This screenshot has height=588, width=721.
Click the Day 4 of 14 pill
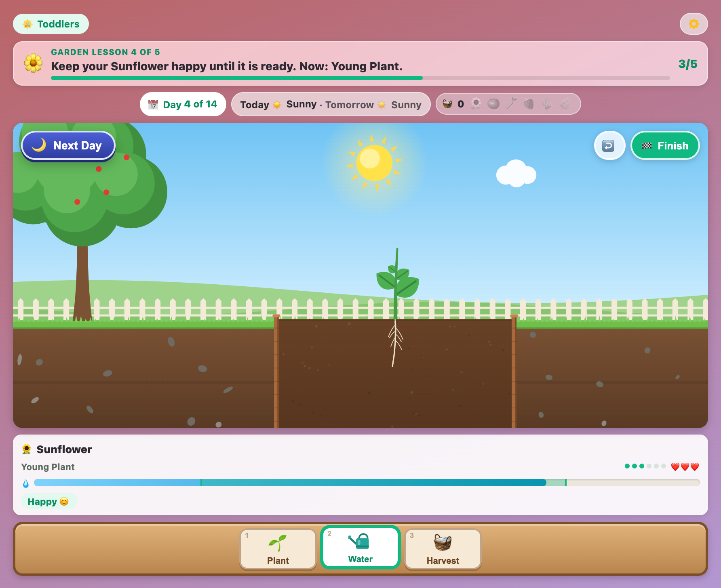tap(183, 105)
